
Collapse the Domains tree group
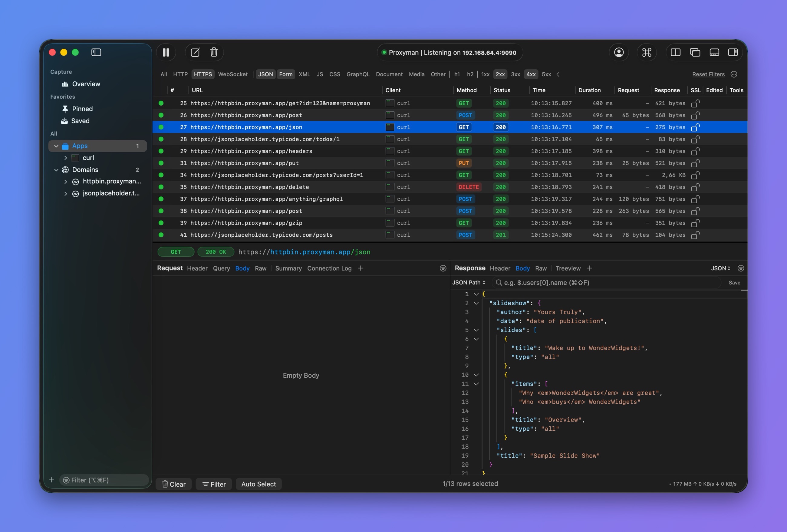point(56,170)
